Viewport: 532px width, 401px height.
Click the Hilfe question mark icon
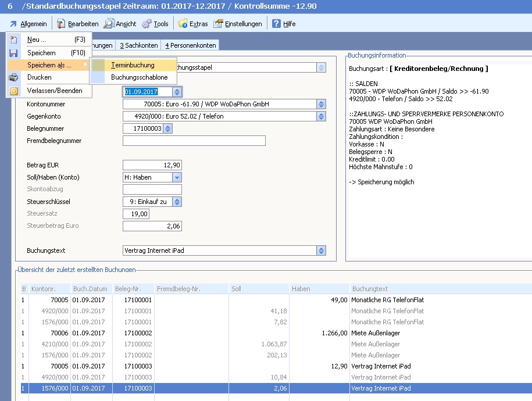277,24
